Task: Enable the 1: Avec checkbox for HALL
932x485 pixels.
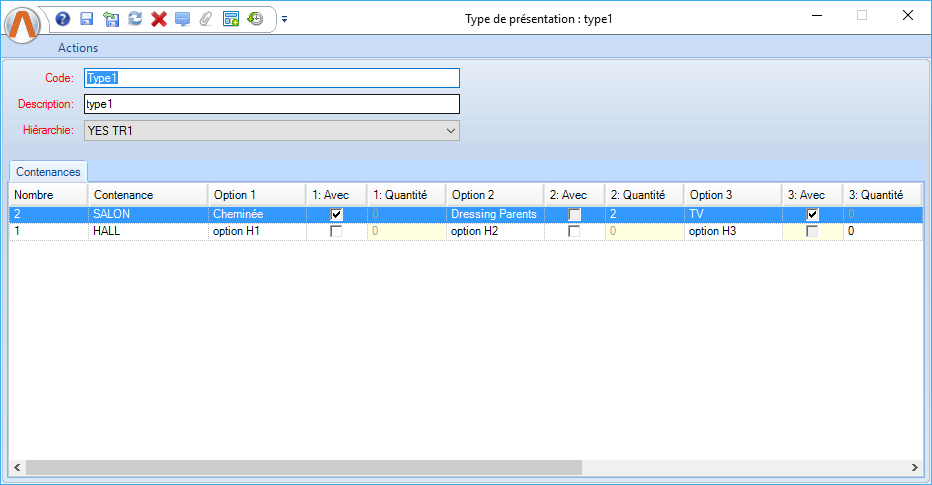Action: pyautogui.click(x=336, y=231)
